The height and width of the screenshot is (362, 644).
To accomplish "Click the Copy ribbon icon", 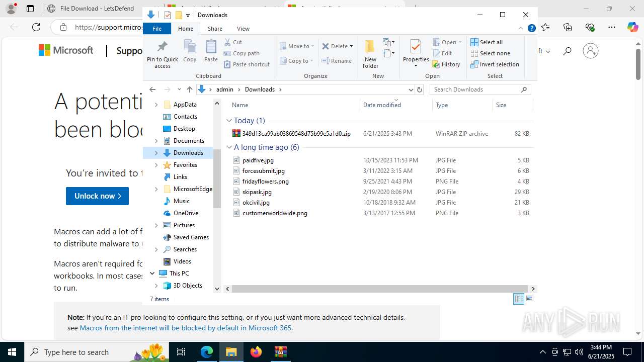I will pos(190,51).
